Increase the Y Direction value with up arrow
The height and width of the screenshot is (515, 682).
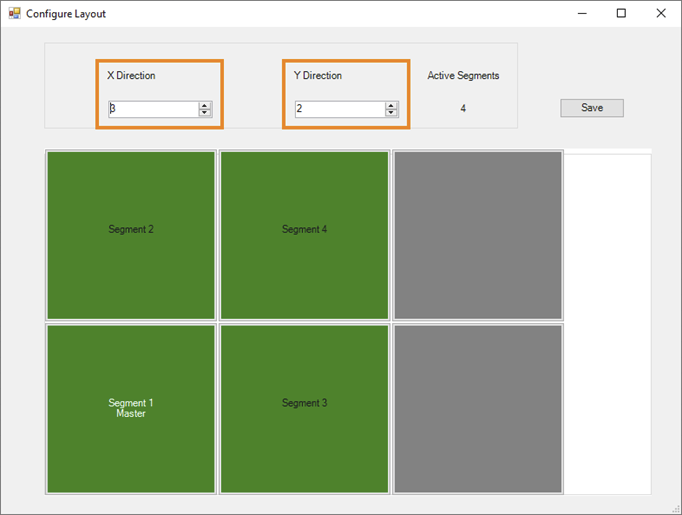pyautogui.click(x=391, y=105)
